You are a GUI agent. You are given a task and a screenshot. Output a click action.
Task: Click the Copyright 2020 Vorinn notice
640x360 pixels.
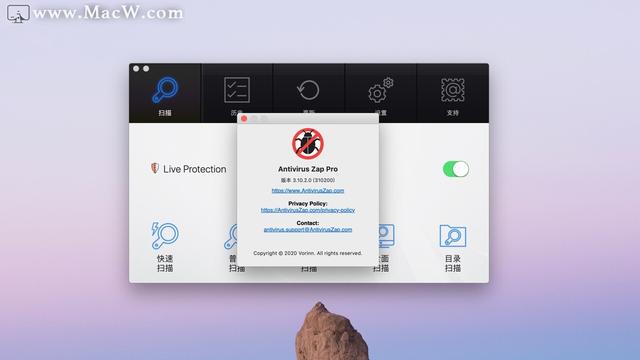(x=308, y=253)
